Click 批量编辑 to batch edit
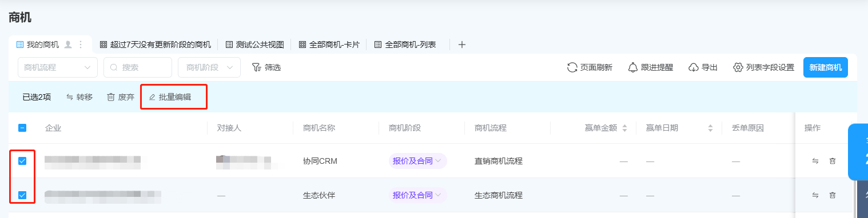The height and width of the screenshot is (218, 868). tap(170, 97)
